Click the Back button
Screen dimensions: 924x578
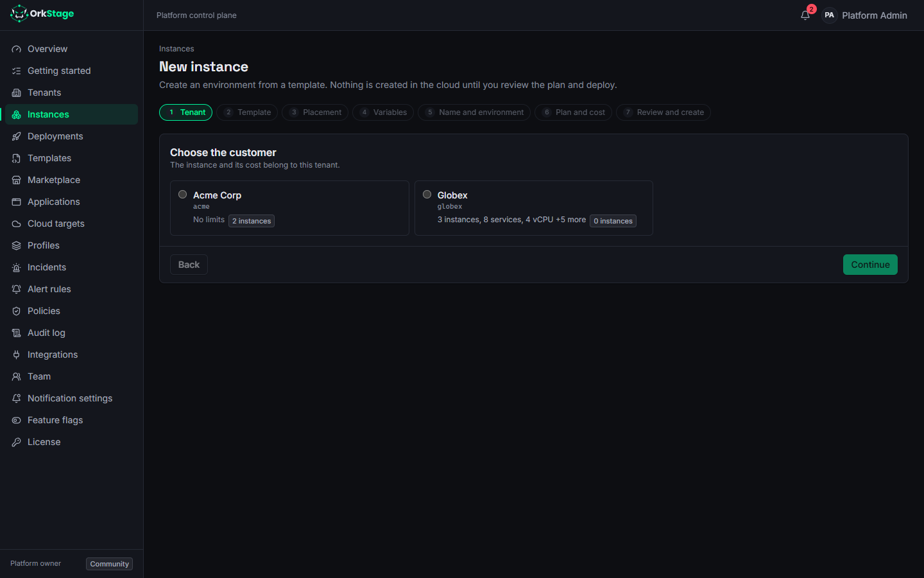(189, 265)
